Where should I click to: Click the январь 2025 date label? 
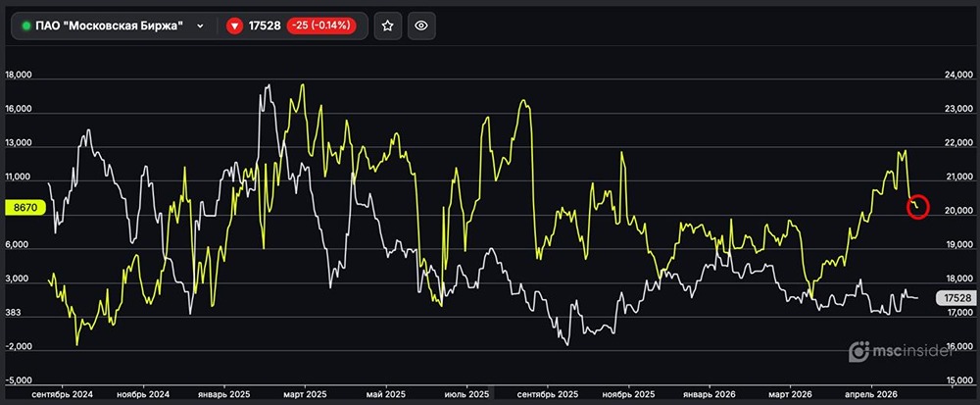pos(223,395)
